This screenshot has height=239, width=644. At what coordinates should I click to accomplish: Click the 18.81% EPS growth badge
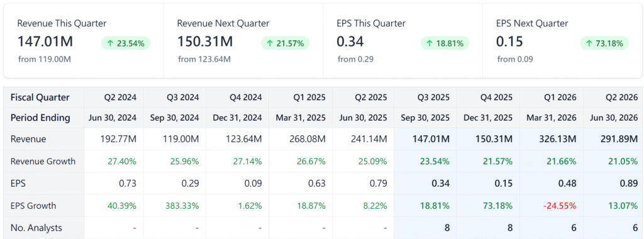[445, 43]
